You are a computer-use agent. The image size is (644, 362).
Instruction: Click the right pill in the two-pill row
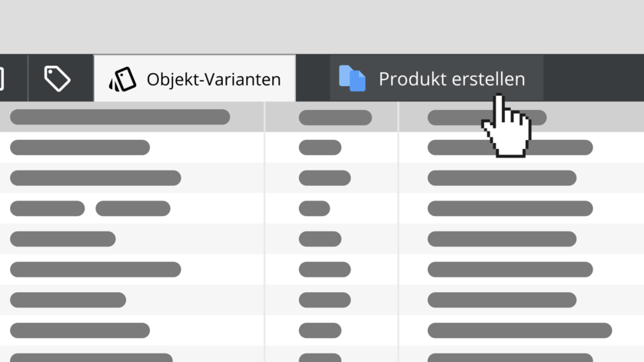click(x=133, y=208)
